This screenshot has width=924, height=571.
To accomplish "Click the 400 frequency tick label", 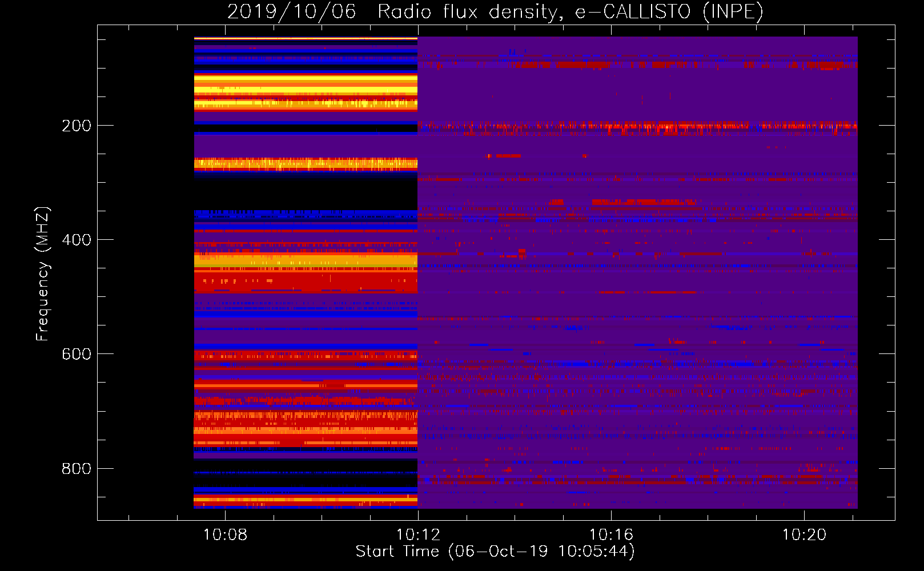I will (77, 240).
